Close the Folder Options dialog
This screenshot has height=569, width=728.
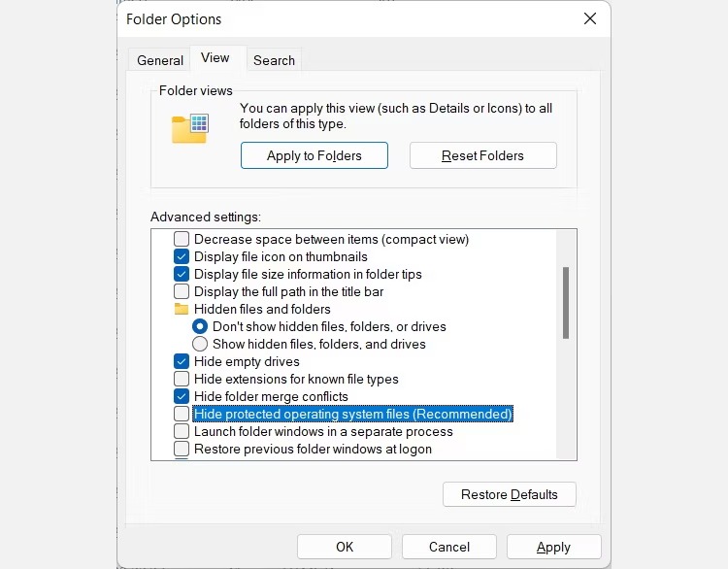[589, 18]
